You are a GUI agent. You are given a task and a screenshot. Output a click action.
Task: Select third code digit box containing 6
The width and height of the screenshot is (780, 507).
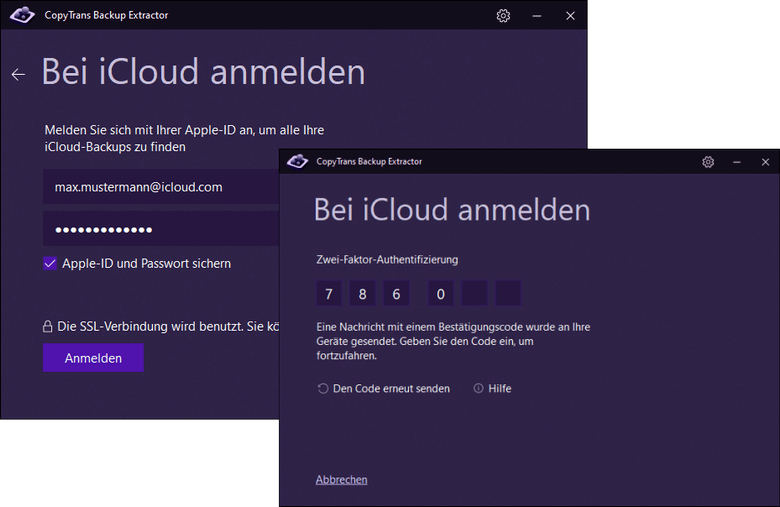click(x=396, y=293)
